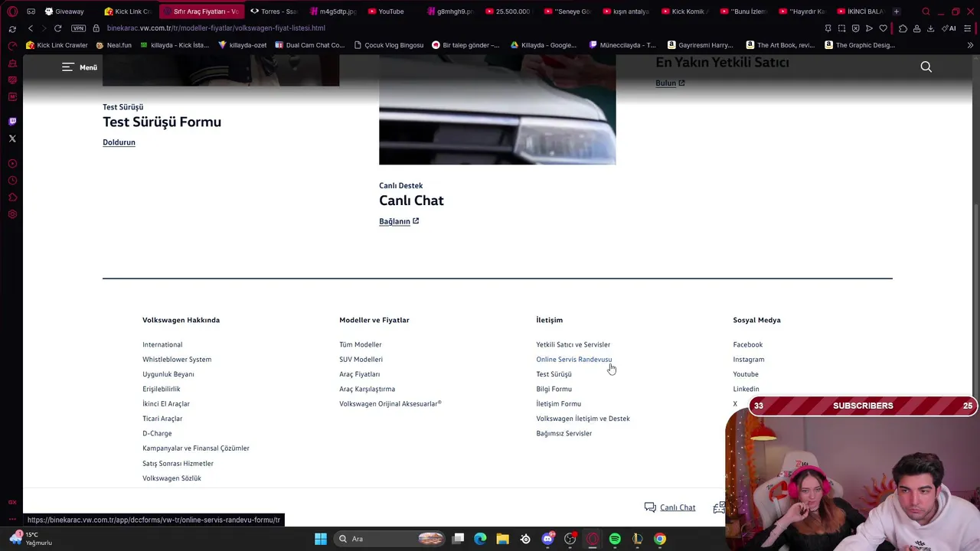Take a snapshot with the dashed-square icon
Image resolution: width=980 pixels, height=551 pixels.
coord(841,28)
